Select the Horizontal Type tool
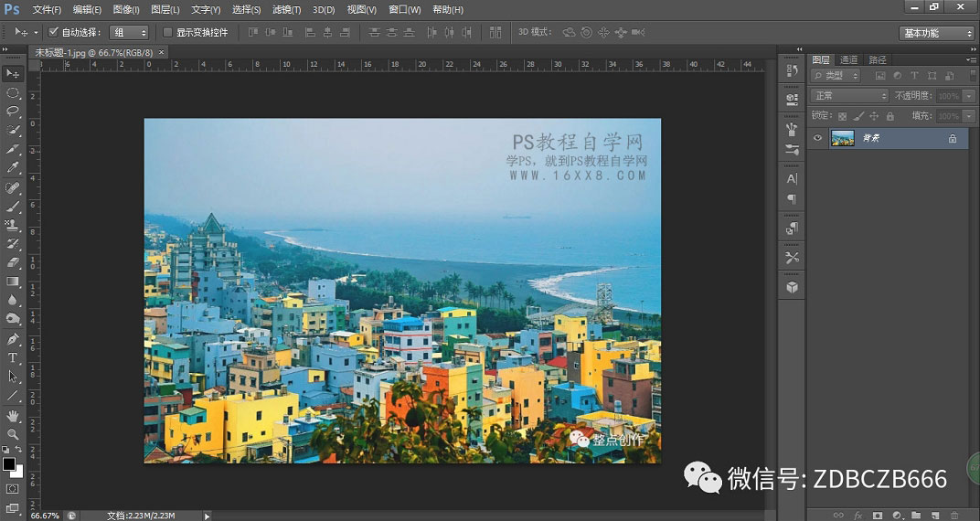The width and height of the screenshot is (980, 521). (x=13, y=357)
